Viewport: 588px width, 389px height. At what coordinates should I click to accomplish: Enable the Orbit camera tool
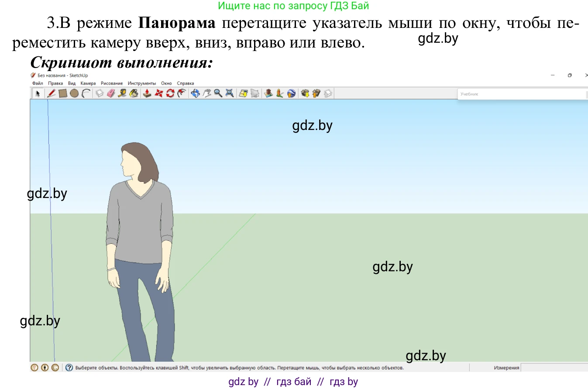click(x=196, y=93)
